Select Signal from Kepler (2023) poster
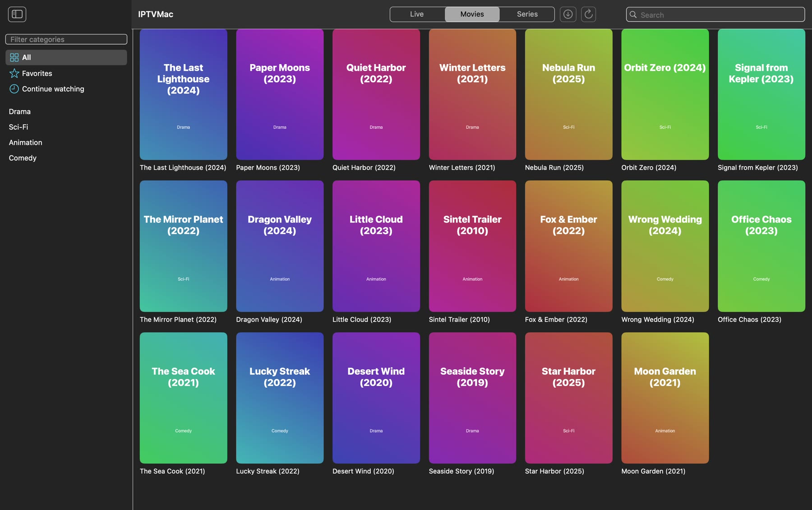 click(761, 94)
